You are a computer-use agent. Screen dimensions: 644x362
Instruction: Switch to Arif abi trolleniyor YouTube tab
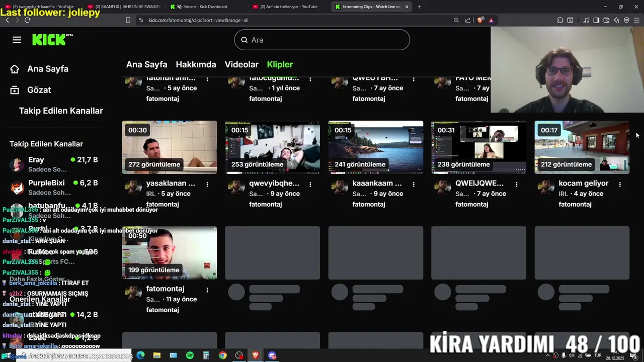(x=288, y=7)
